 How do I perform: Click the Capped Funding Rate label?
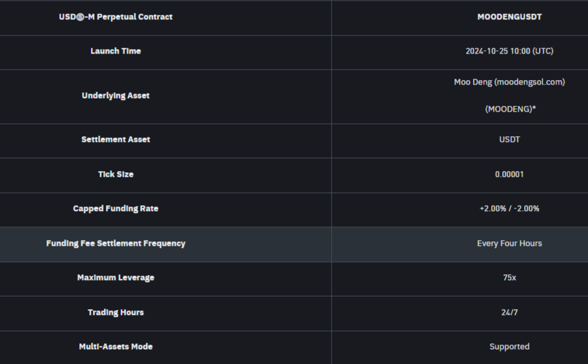point(116,208)
